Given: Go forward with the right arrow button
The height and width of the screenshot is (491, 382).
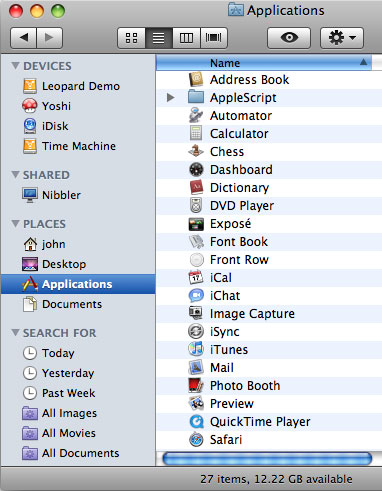Looking at the screenshot, I should [50, 38].
